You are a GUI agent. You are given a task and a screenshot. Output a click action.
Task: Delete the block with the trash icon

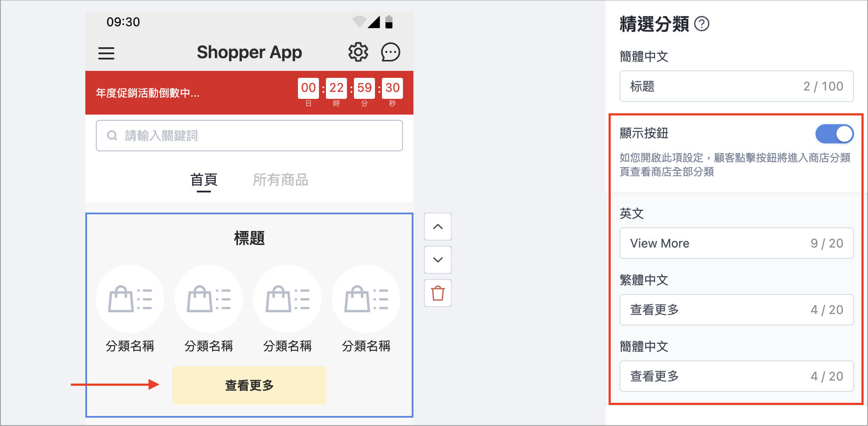[x=438, y=293]
